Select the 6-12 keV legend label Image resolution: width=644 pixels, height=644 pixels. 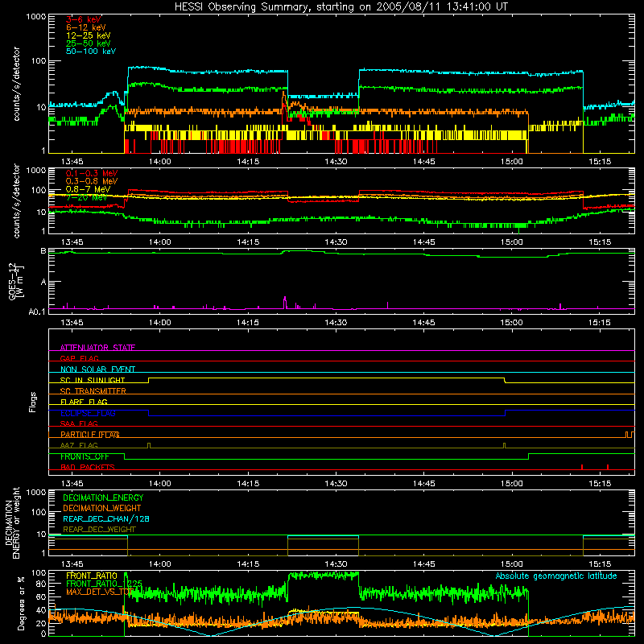(x=86, y=27)
